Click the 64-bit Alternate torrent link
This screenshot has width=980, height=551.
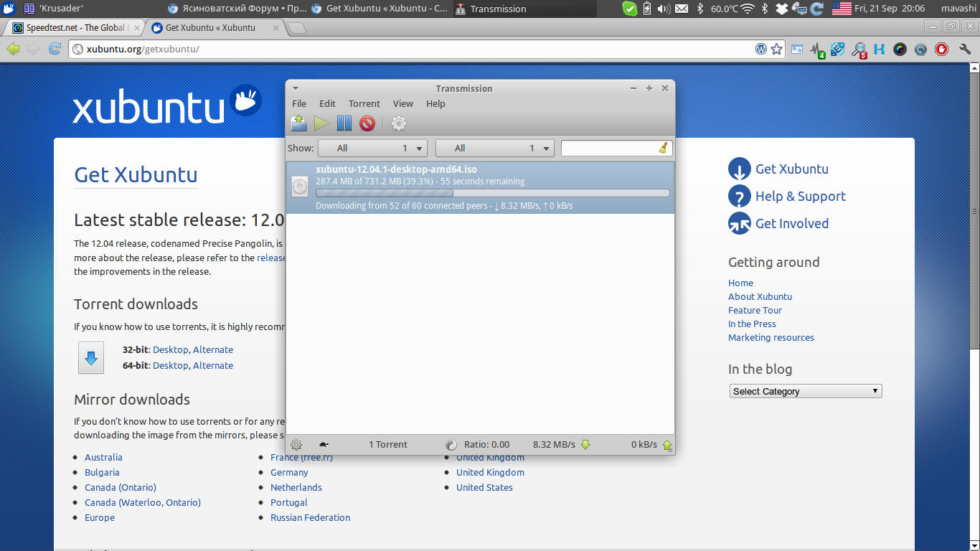click(x=213, y=365)
